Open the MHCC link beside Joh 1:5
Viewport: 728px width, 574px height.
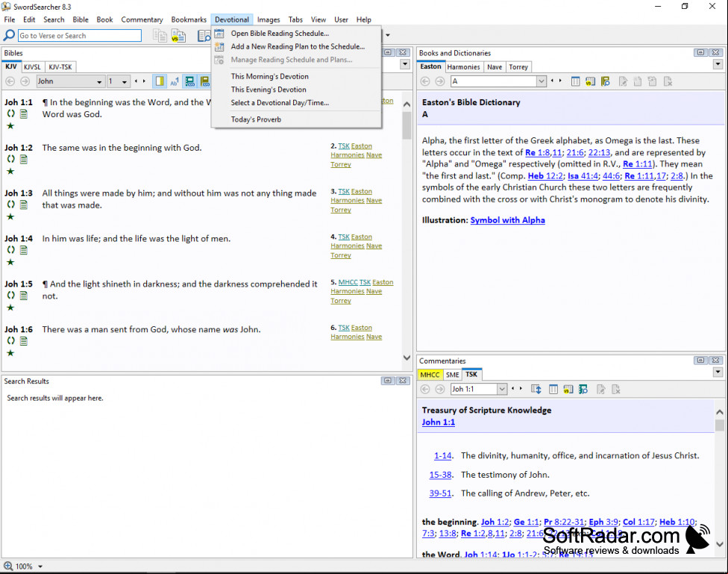tap(348, 282)
